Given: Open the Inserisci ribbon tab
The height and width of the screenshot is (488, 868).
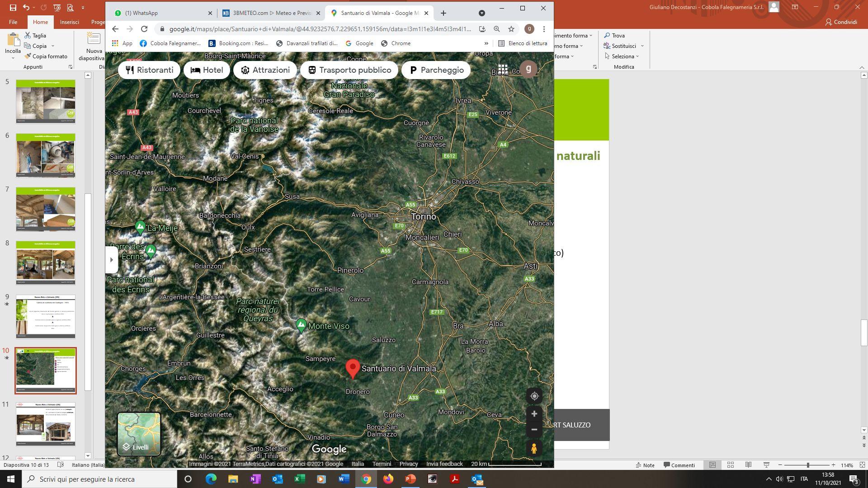Looking at the screenshot, I should (69, 22).
